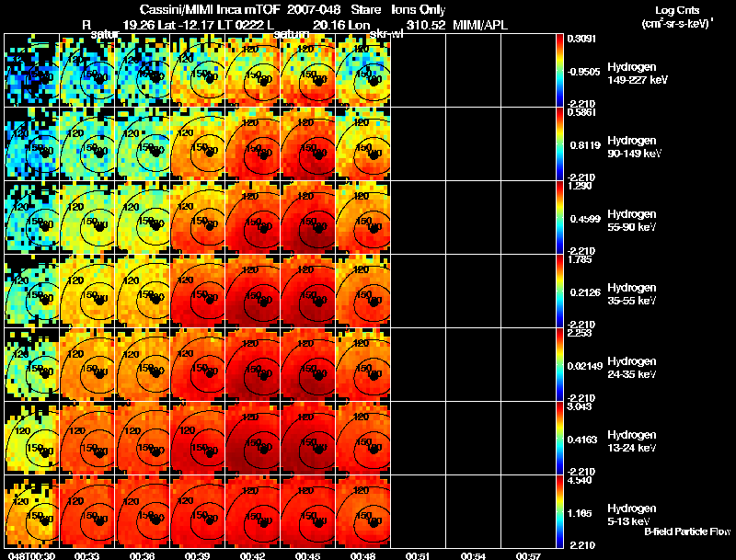The image size is (736, 560).
Task: Select the 00:33 image in the Hydrogen 13-24 keV row
Action: pyautogui.click(x=86, y=438)
